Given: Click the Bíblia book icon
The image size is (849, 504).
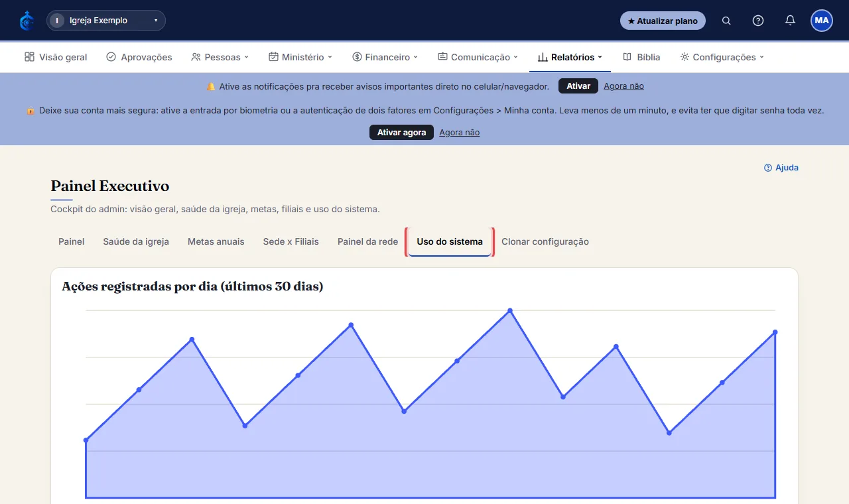Looking at the screenshot, I should click(627, 57).
